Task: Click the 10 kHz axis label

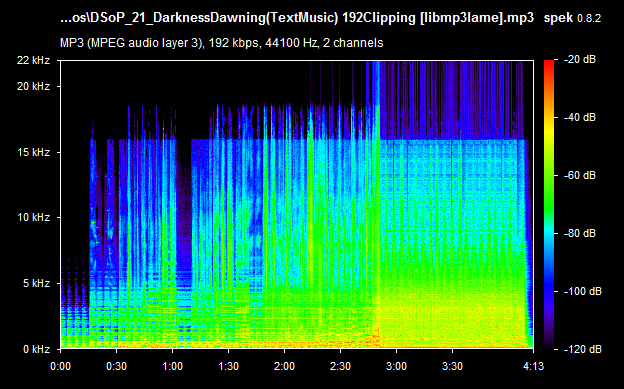Action: coord(33,217)
